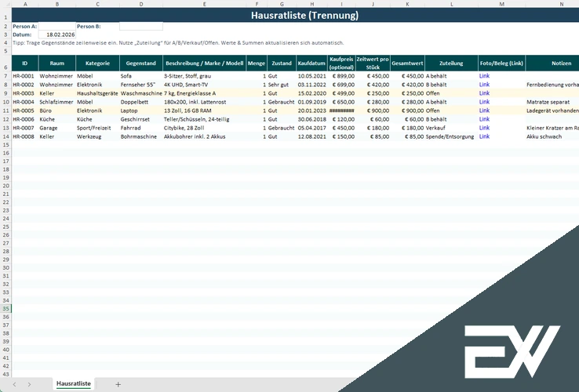Select column header L

[451, 4]
